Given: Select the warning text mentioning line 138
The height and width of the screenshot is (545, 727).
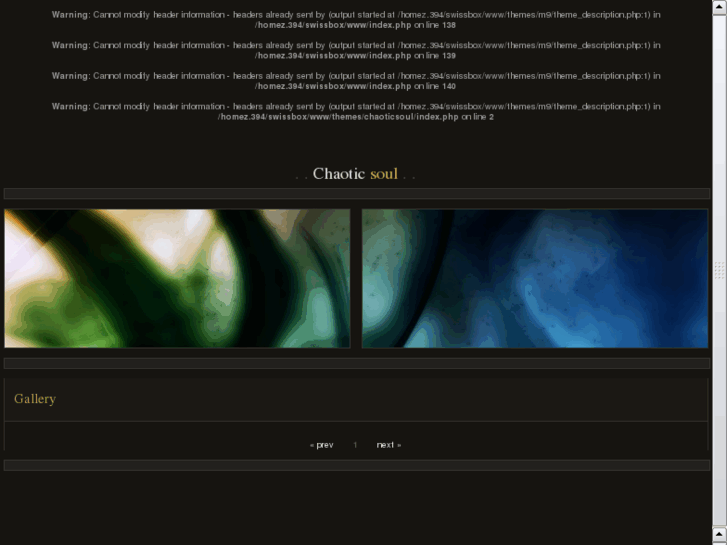Looking at the screenshot, I should (x=356, y=20).
